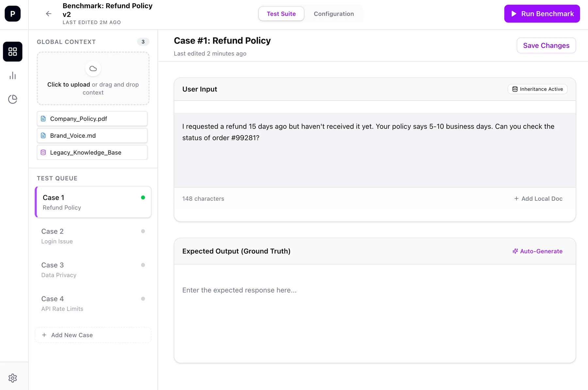
Task: Select Case 4 API Rate Limits
Action: coord(93,304)
